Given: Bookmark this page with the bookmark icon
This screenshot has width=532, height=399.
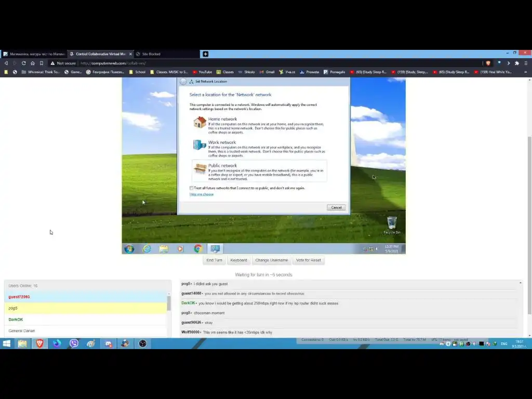Looking at the screenshot, I should point(42,63).
